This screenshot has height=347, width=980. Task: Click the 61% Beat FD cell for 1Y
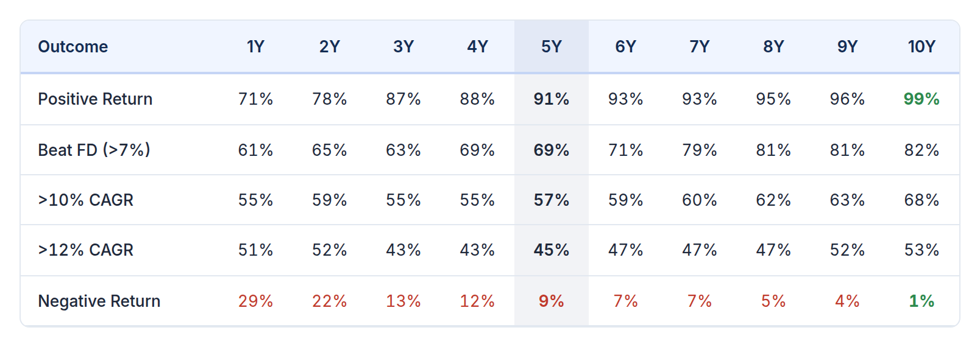click(x=255, y=150)
